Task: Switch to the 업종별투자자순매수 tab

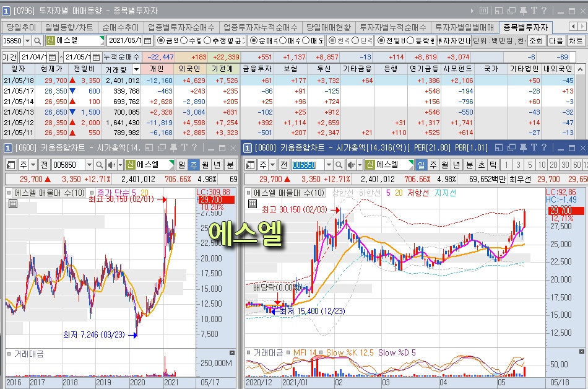Action: [181, 27]
